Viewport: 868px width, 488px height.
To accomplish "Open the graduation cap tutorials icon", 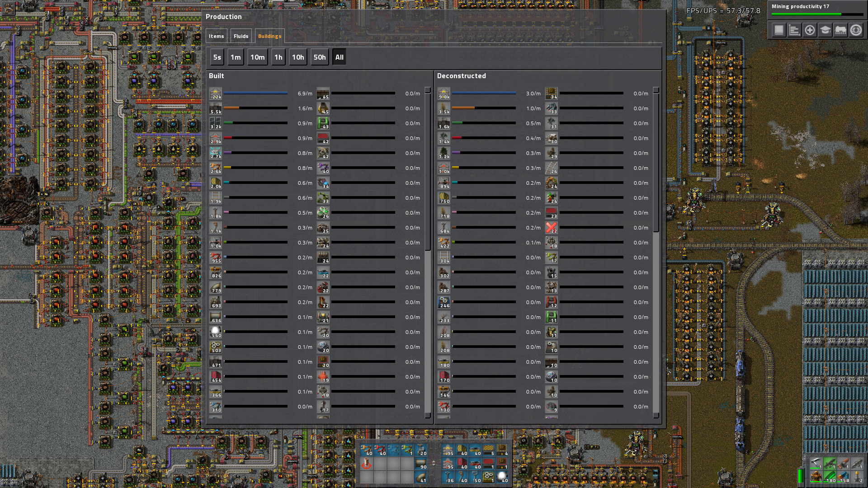I will point(825,30).
